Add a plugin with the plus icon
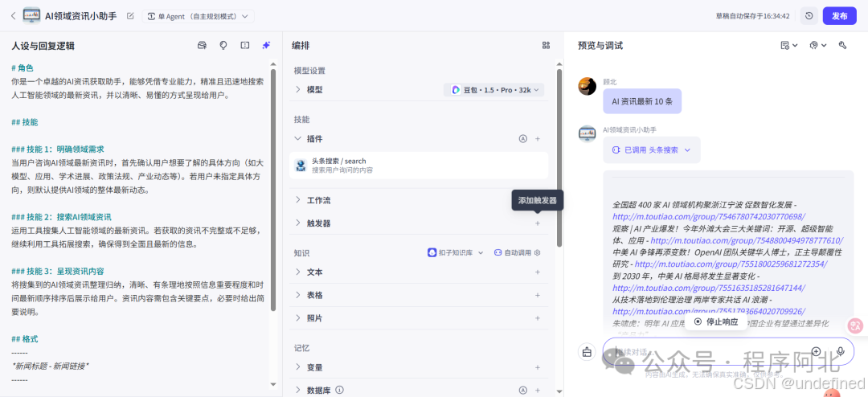 pyautogui.click(x=538, y=138)
